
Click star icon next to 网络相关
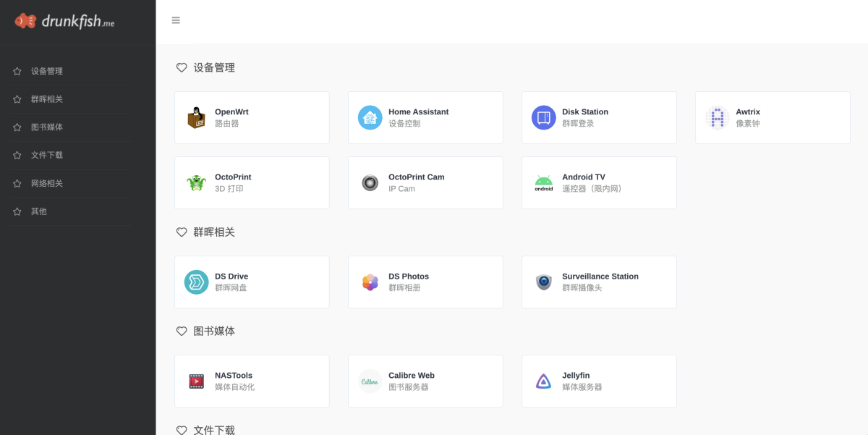pos(17,183)
